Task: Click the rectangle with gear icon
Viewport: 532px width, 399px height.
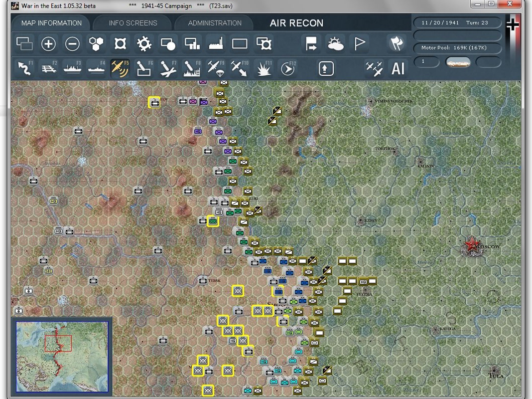Action: click(264, 44)
